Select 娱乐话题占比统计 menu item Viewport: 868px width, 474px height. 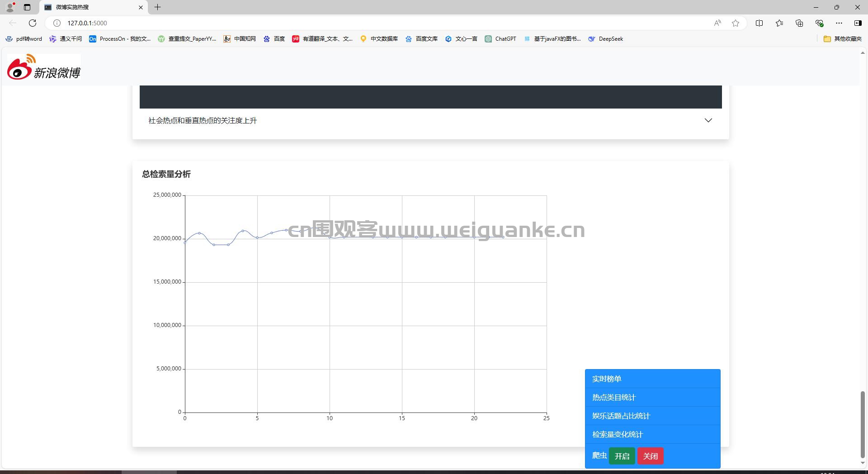[652, 416]
